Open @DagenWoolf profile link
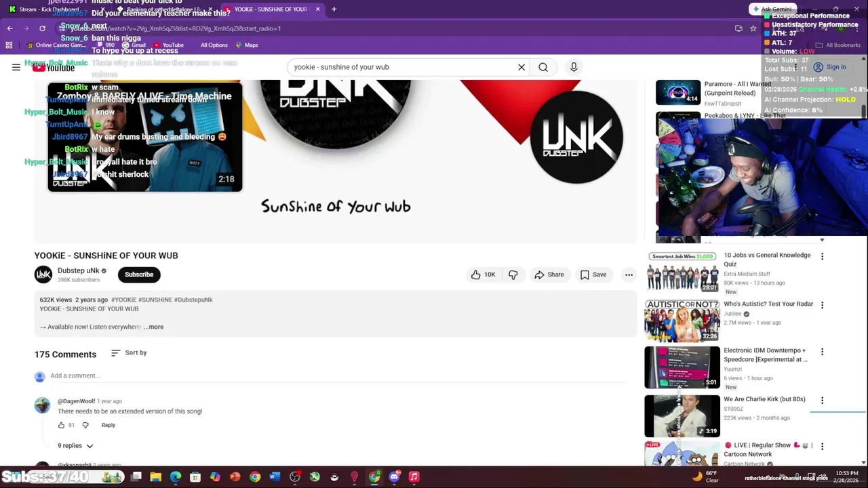 tap(76, 401)
